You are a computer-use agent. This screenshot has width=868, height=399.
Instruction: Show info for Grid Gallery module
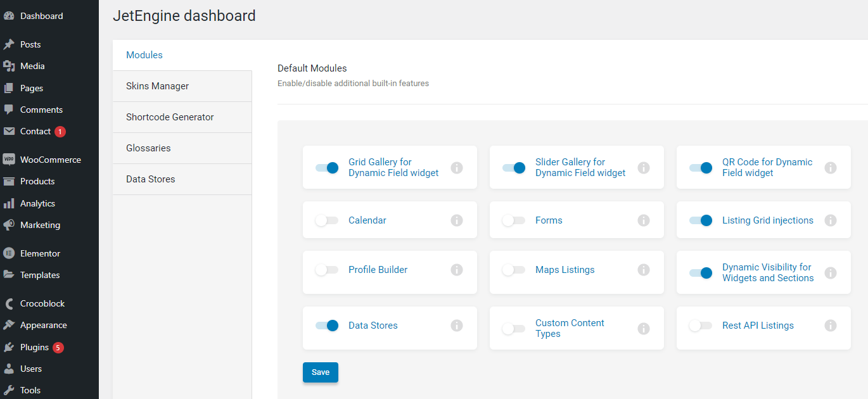(457, 167)
